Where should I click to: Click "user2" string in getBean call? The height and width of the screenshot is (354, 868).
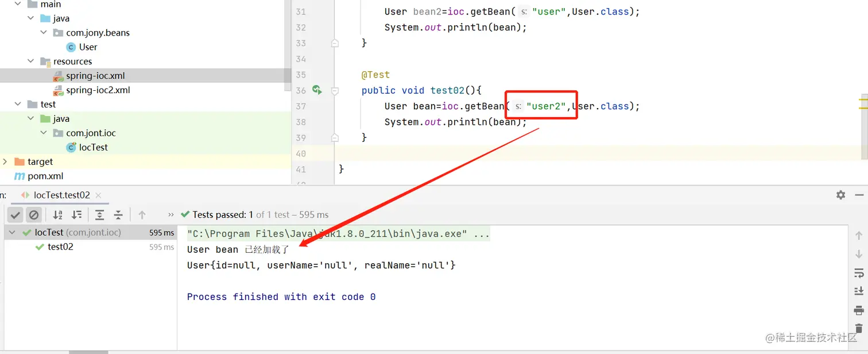(547, 106)
